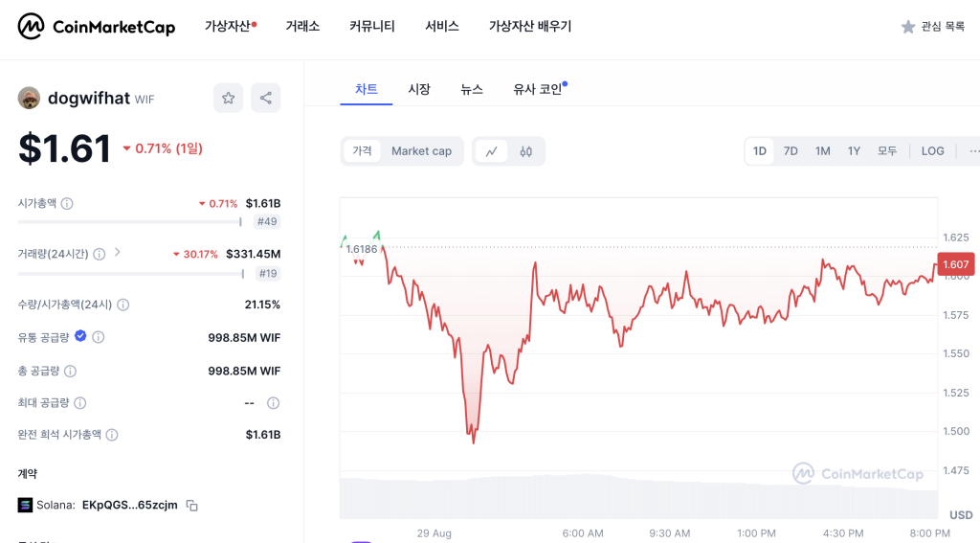The image size is (980, 543).
Task: Open the 시장 tab
Action: [x=419, y=89]
